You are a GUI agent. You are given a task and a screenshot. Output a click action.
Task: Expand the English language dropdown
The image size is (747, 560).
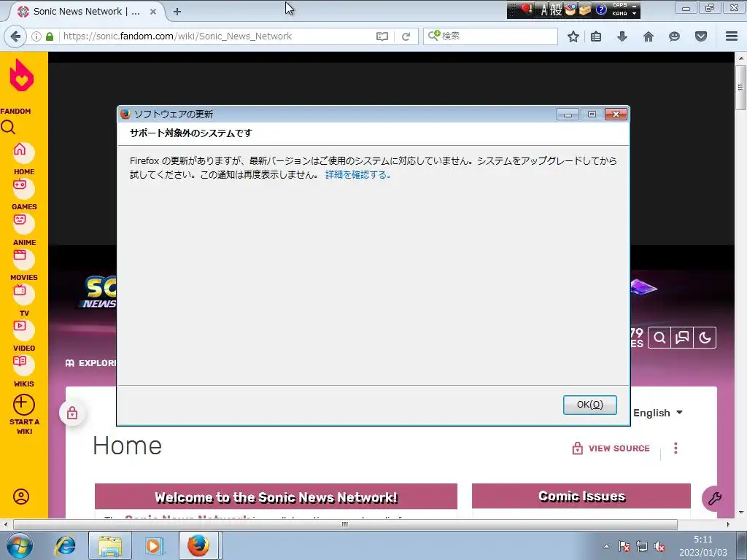[658, 413]
